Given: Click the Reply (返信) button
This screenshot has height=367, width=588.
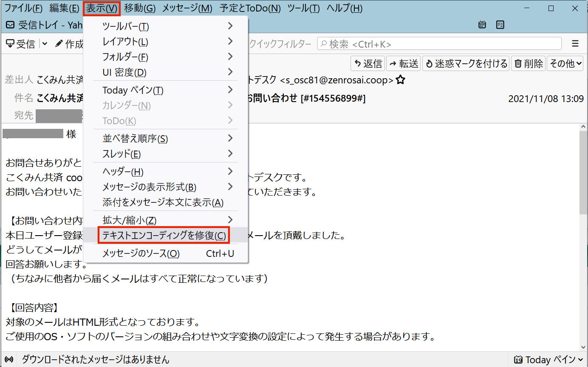Looking at the screenshot, I should [368, 64].
